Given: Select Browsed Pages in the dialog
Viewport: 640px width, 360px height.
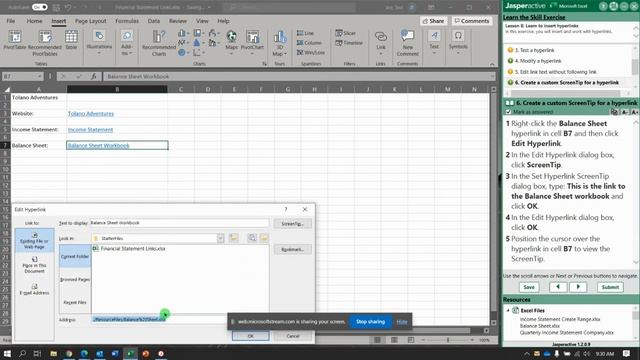Looking at the screenshot, I should pos(75,280).
